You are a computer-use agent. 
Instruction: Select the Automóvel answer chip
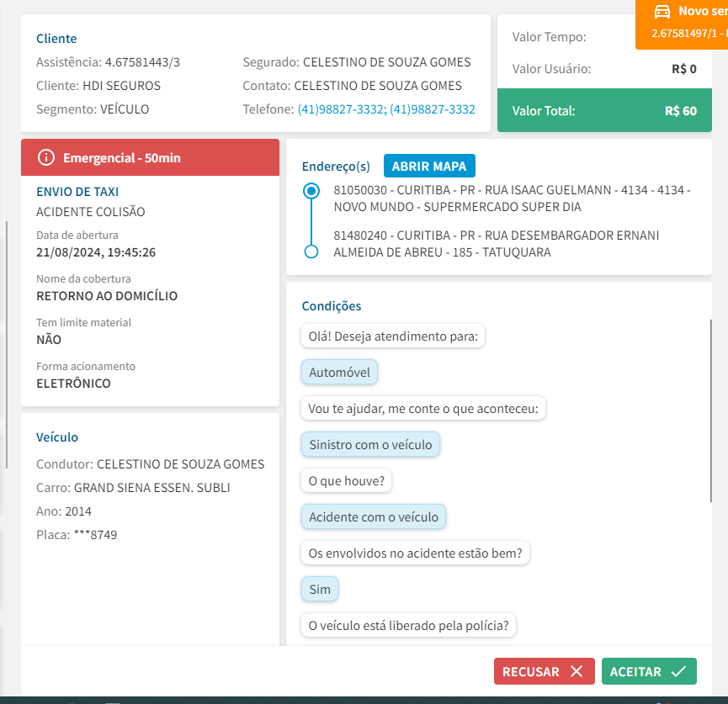click(x=339, y=373)
